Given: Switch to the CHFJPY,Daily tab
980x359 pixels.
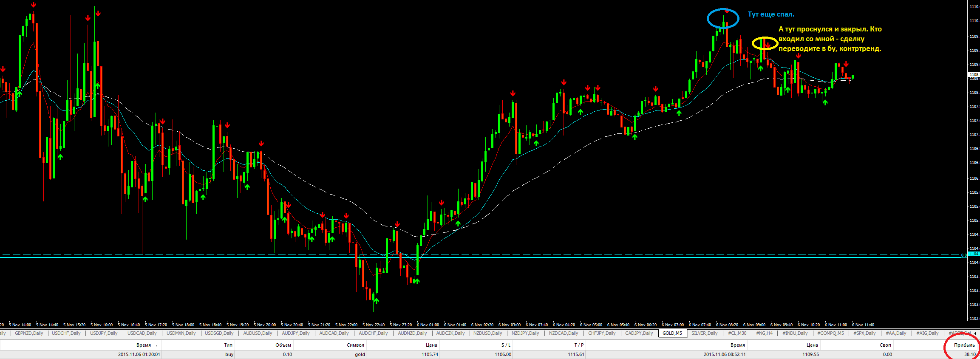Looking at the screenshot, I should [x=602, y=334].
